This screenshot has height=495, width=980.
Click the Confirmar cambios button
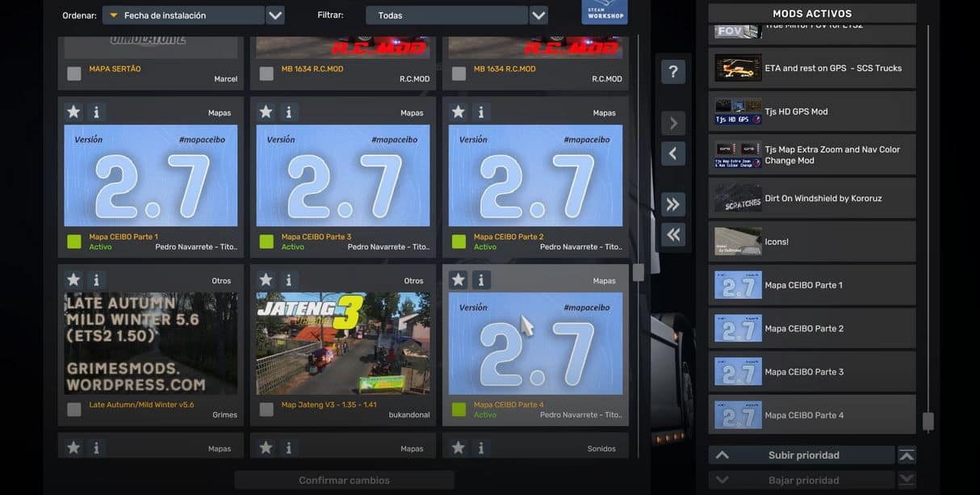coord(344,480)
